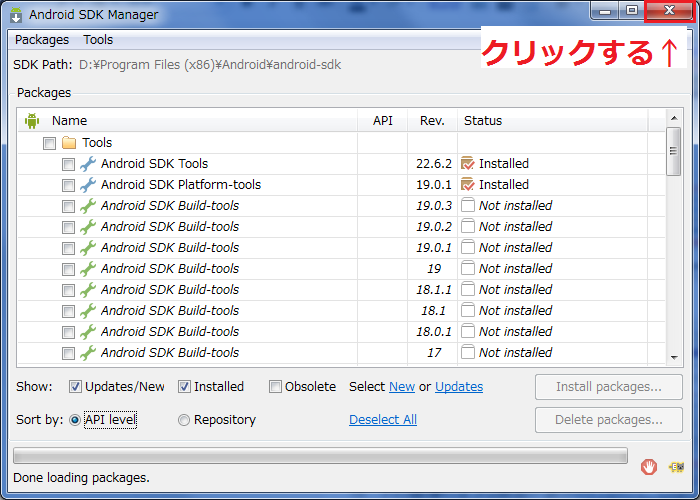The height and width of the screenshot is (500, 700).
Task: Click the Android robot icon in Name header
Action: (x=32, y=121)
